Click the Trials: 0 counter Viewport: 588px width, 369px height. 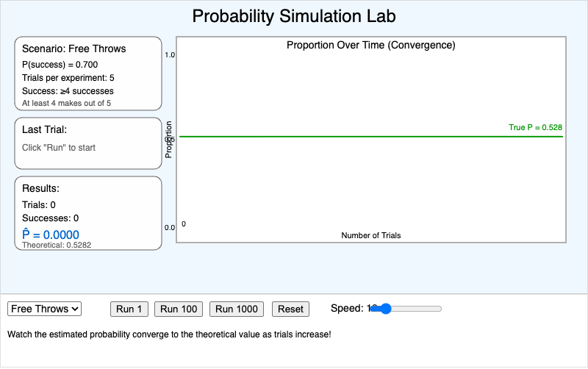39,205
